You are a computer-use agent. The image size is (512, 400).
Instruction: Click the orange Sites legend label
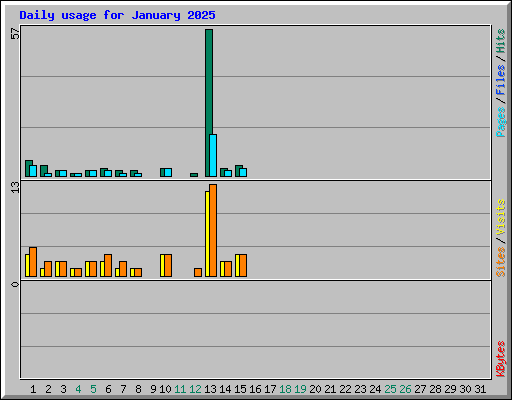tap(500, 262)
